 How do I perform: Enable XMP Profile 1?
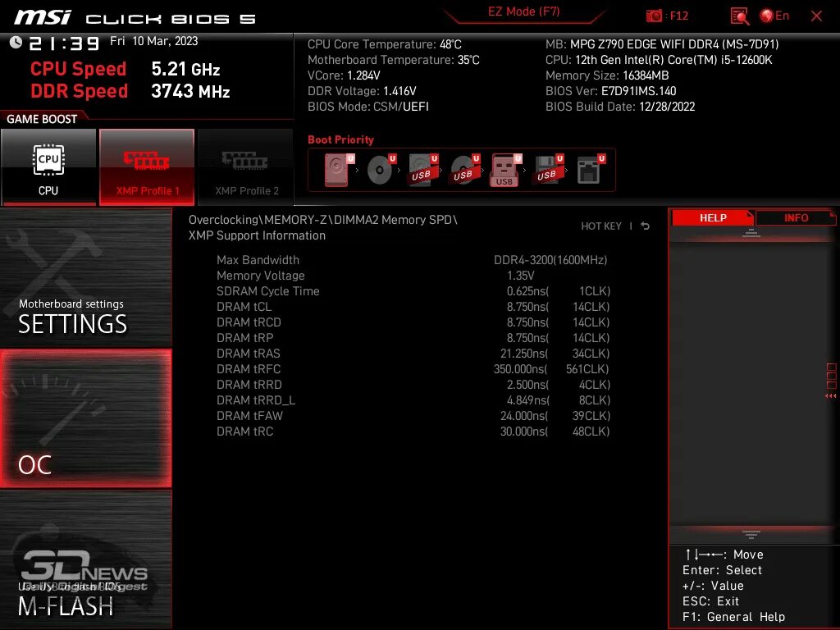coord(147,167)
